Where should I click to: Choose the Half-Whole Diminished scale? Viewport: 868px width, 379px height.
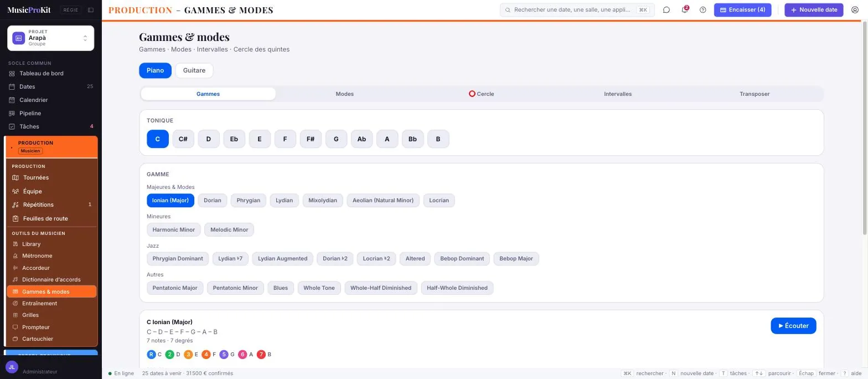point(457,288)
